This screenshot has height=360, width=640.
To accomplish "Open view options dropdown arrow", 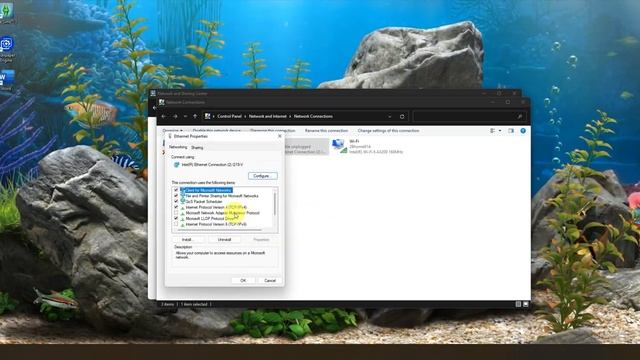I will [500, 131].
